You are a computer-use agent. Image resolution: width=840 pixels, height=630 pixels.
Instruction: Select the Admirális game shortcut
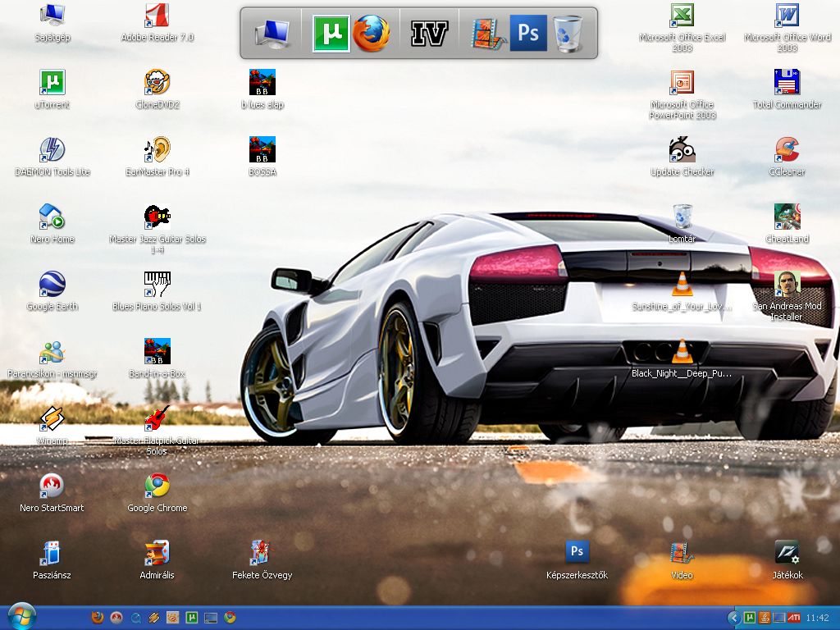pos(157,559)
